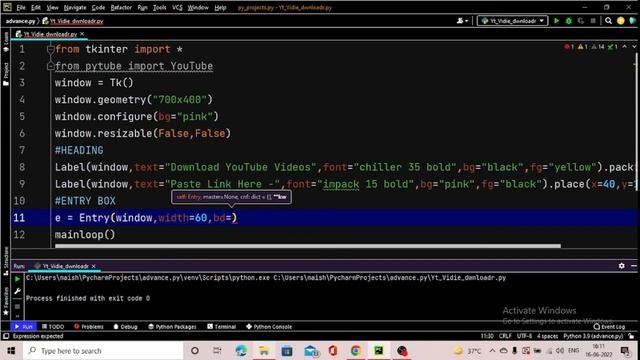Screen dimensions: 640x360
Task: Close the Run panel Yt_Vidie_dwnloadr tab
Action: 94,266
